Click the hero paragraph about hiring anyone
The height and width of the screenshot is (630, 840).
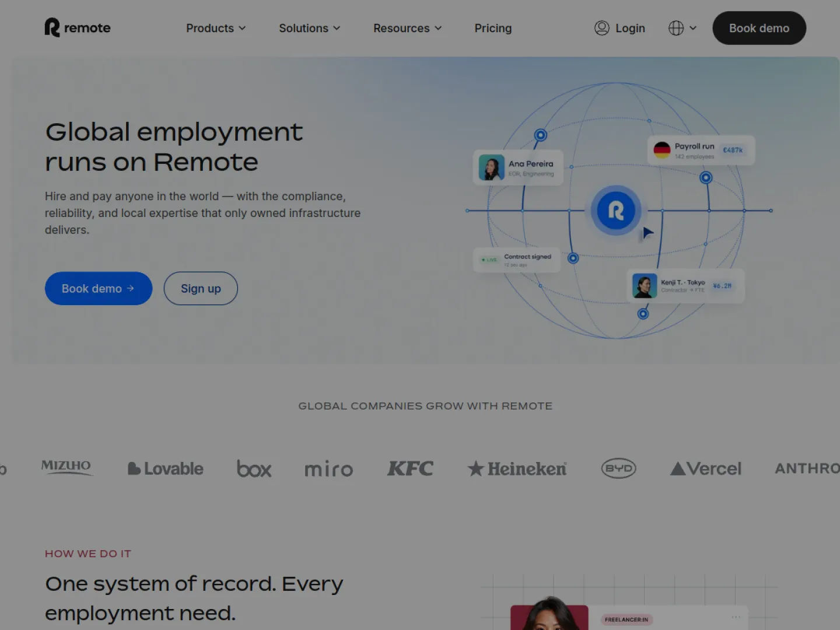click(x=202, y=213)
